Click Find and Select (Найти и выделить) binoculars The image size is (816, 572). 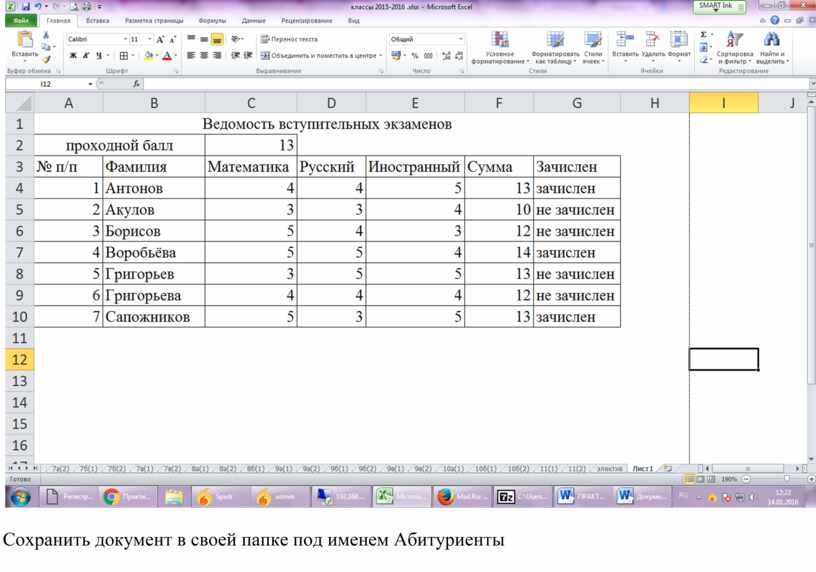coord(772,47)
